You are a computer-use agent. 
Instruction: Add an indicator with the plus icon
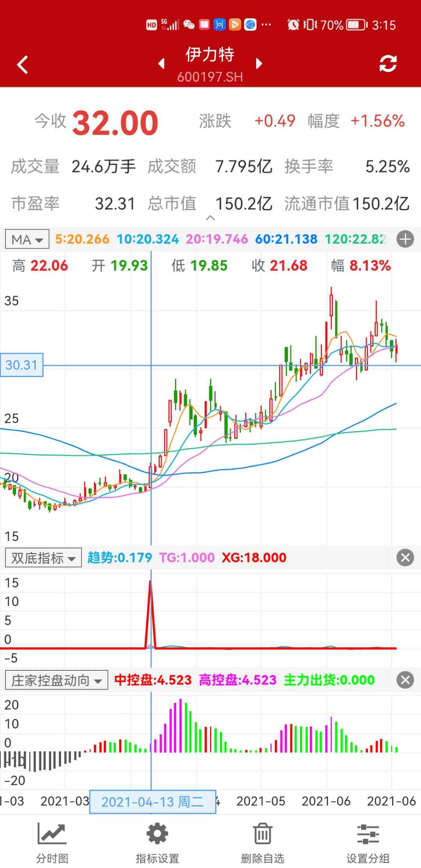point(405,239)
